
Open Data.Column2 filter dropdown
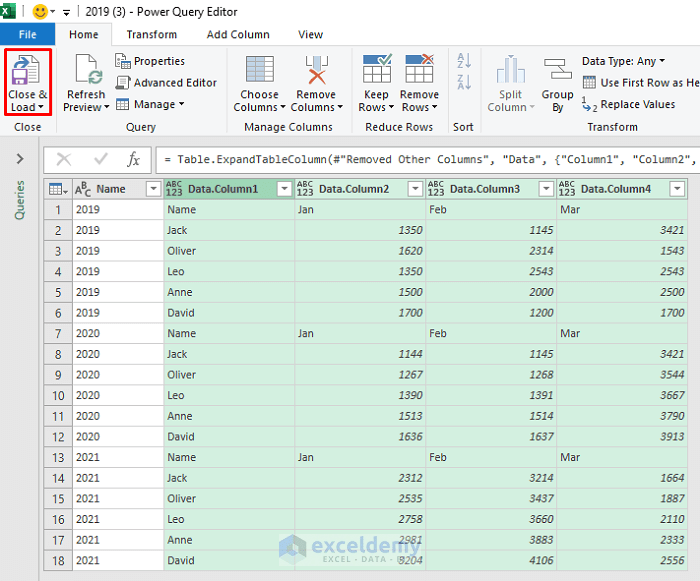tap(415, 189)
